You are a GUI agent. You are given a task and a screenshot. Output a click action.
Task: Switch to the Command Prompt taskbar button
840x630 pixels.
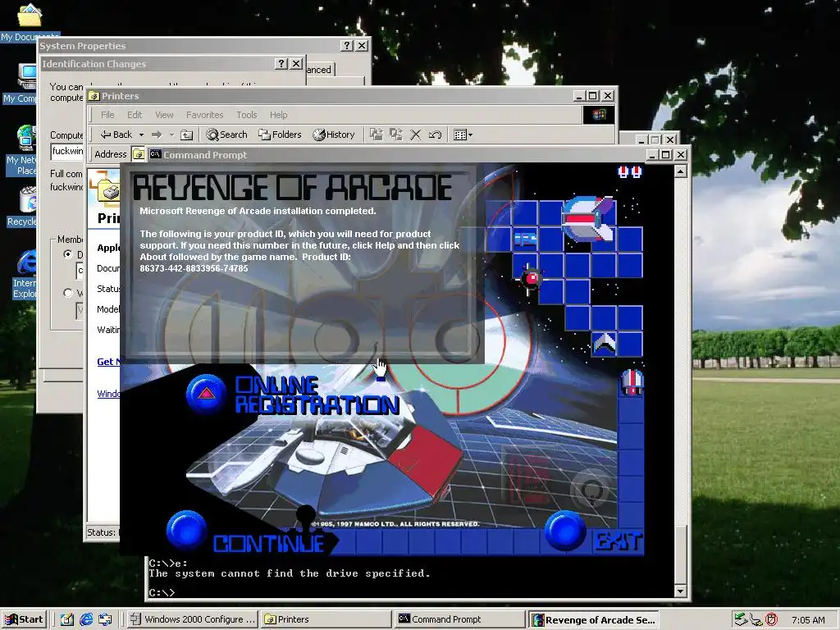point(459,619)
